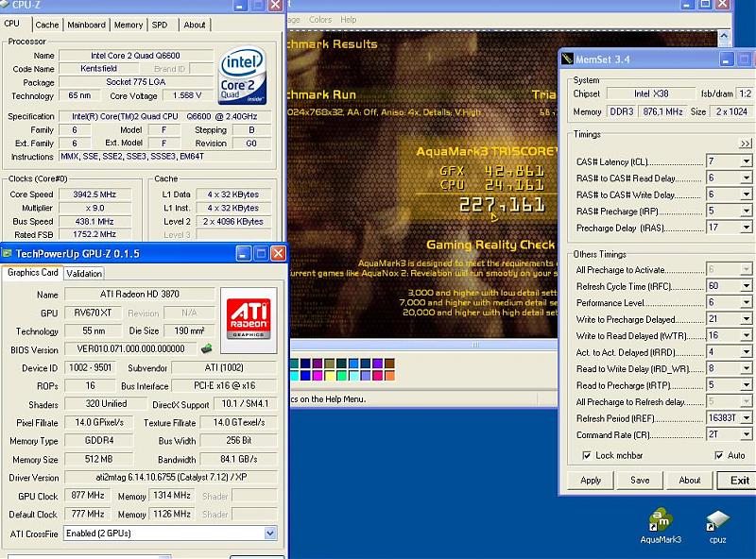Open the Refresh Cycle Time (tRFC) dropdown
Image resolution: width=756 pixels, height=559 pixels.
click(746, 286)
